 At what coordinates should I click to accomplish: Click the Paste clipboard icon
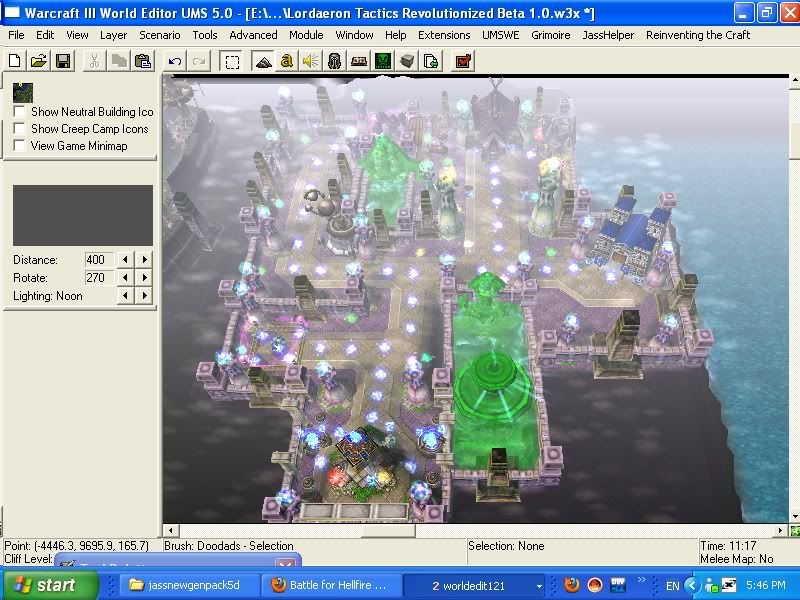(143, 61)
